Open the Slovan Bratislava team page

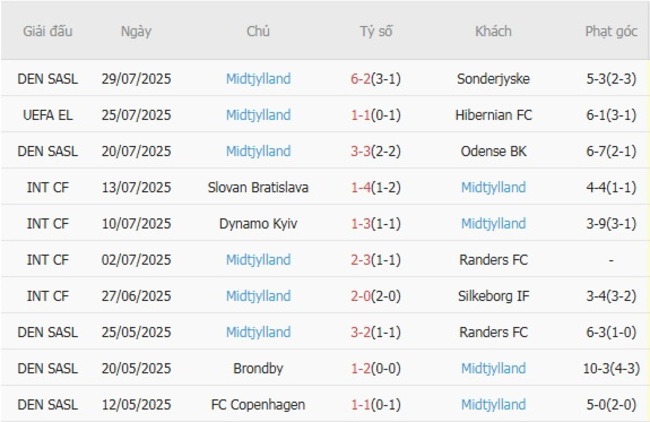coord(258,187)
